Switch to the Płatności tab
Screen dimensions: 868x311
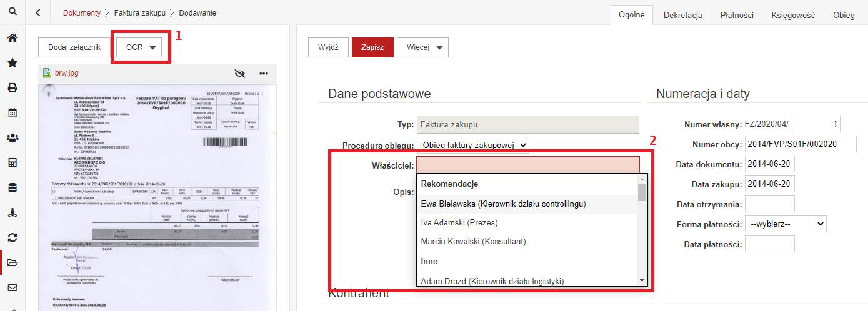click(x=737, y=15)
